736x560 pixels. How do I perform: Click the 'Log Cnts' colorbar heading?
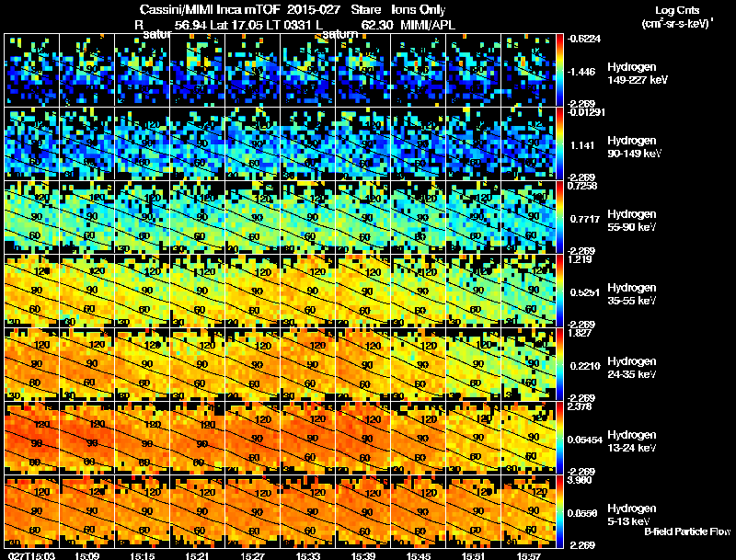[x=677, y=10]
